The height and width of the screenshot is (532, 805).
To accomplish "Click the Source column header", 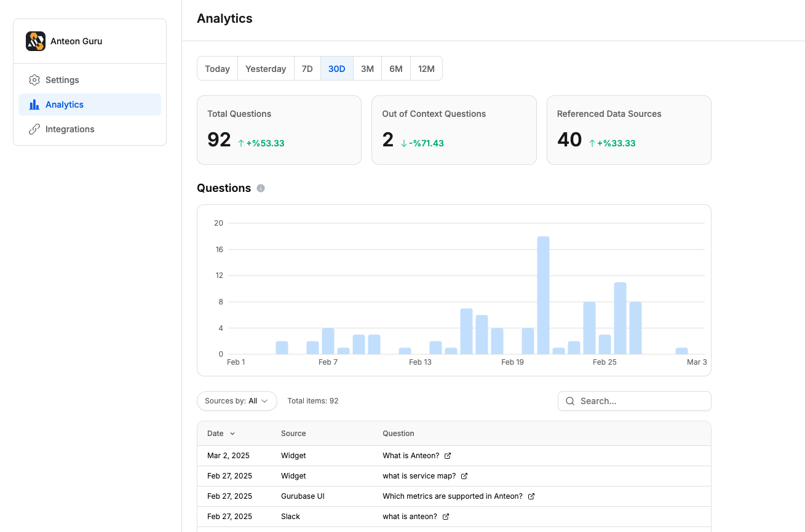I will 293,434.
